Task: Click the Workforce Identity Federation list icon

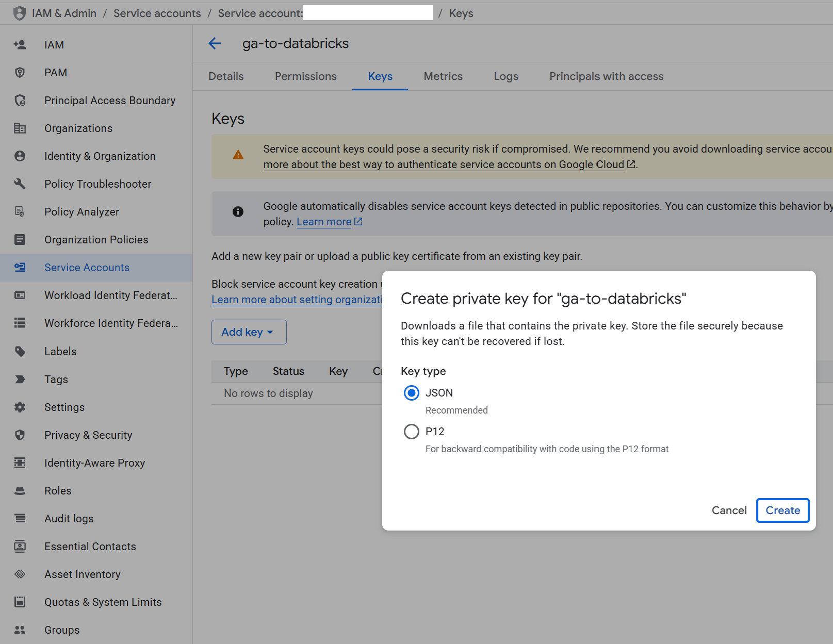Action: (x=20, y=323)
